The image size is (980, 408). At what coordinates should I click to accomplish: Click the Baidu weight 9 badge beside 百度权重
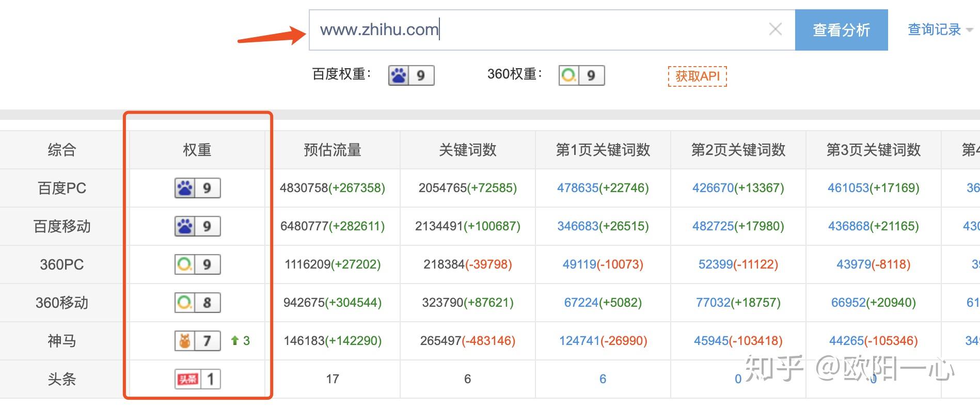[x=411, y=75]
